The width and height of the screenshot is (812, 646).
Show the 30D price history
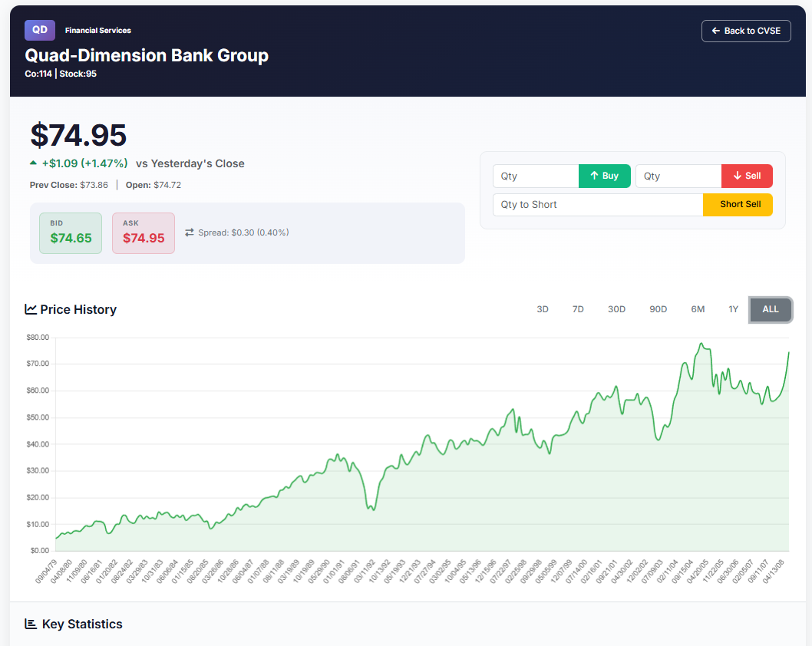tap(616, 309)
